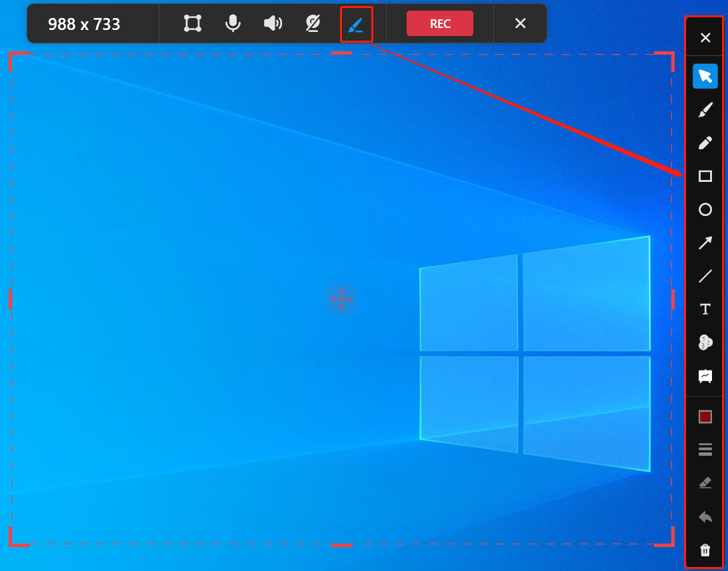This screenshot has height=571, width=728.
Task: Close the recording toolbar
Action: point(520,23)
